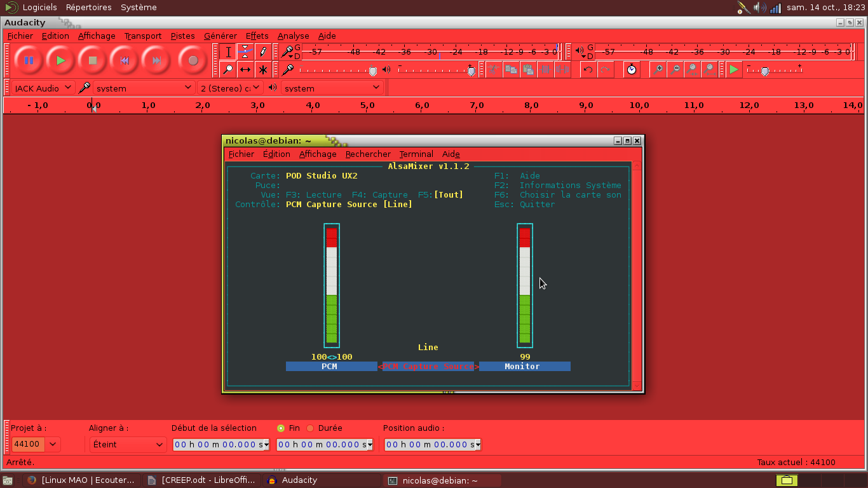Select the PCM control in AlsaMixer
The height and width of the screenshot is (488, 868).
tap(332, 367)
